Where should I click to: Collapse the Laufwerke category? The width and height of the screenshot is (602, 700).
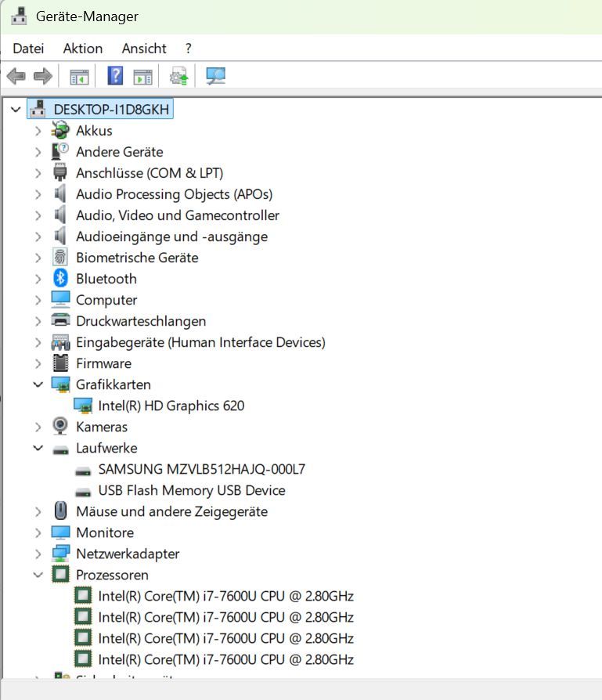point(38,448)
